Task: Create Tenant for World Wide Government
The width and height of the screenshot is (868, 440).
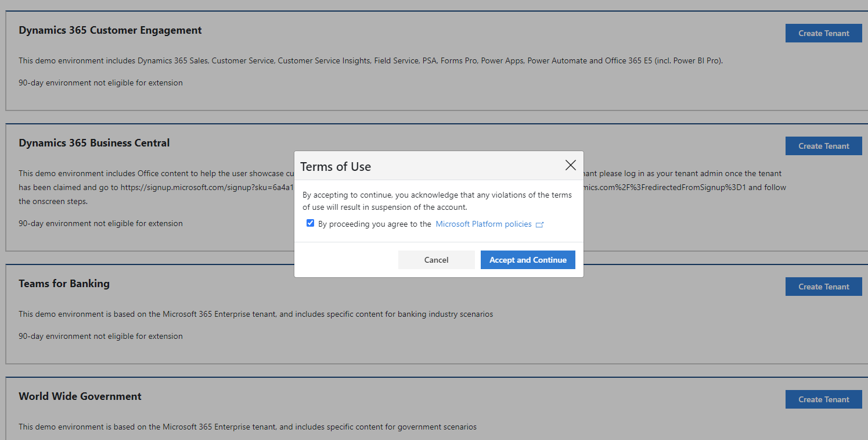Action: pyautogui.click(x=823, y=399)
